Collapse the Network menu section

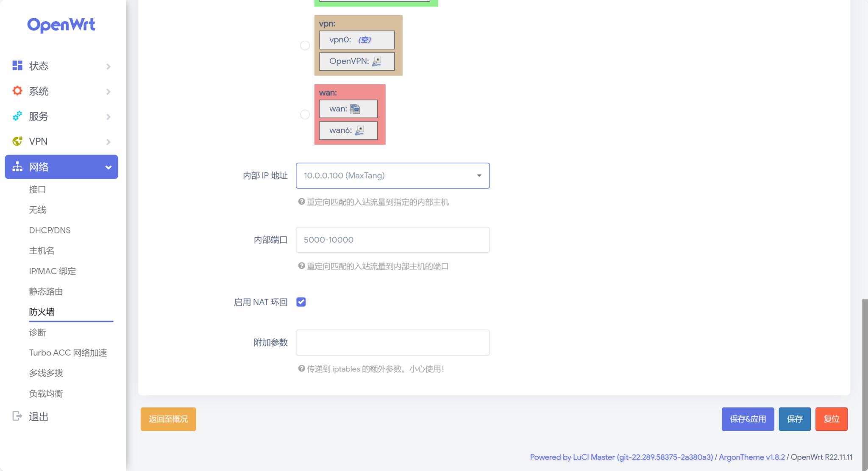pos(108,167)
